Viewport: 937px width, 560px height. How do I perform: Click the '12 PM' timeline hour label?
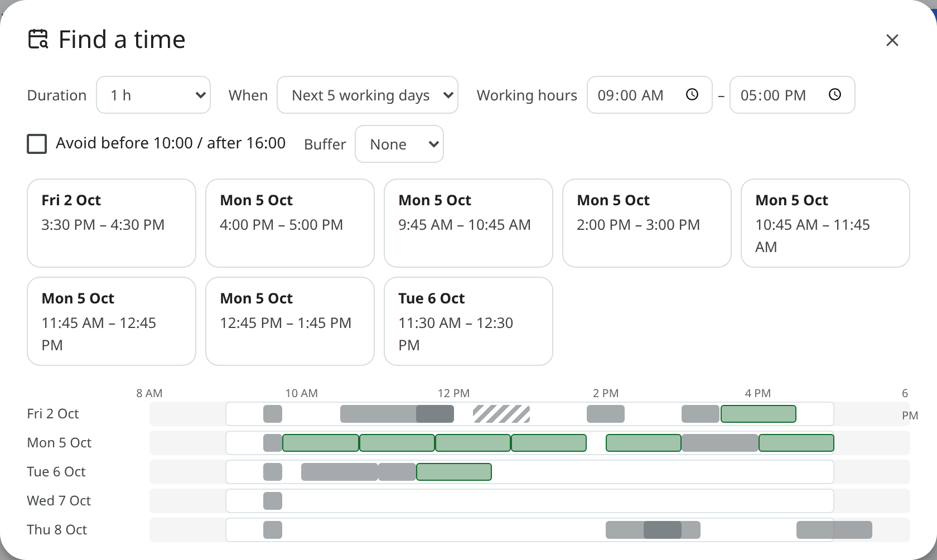pos(453,393)
